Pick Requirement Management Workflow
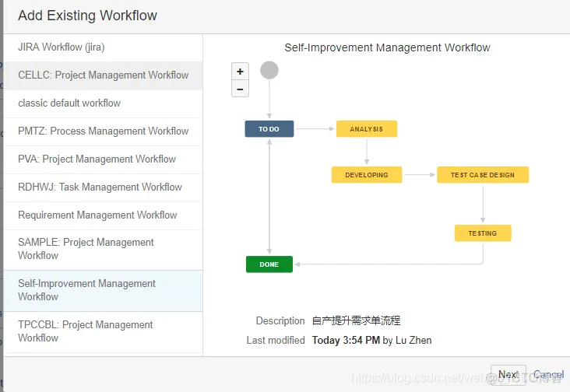 (104, 215)
